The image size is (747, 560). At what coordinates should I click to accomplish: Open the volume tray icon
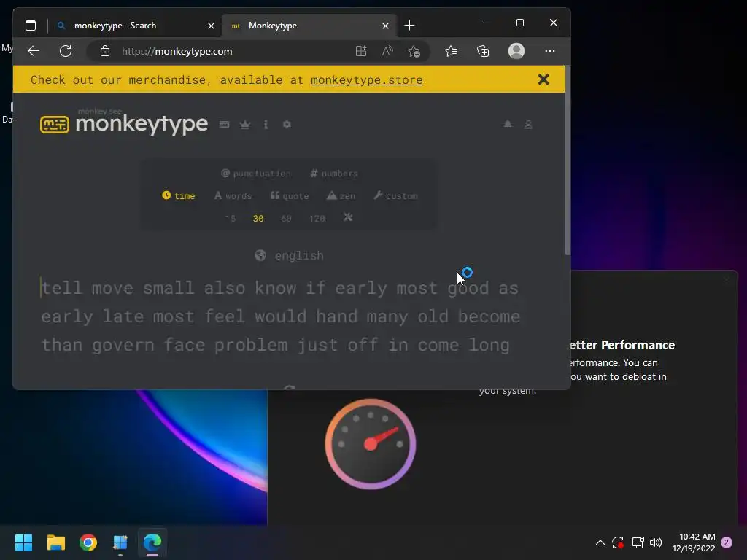tap(656, 542)
